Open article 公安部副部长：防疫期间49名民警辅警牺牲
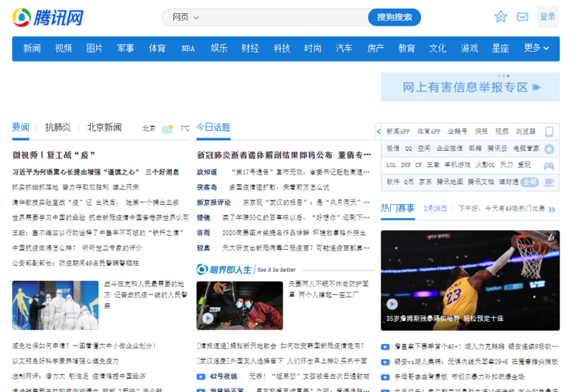Image resolution: width=572 pixels, height=392 pixels. [75, 263]
